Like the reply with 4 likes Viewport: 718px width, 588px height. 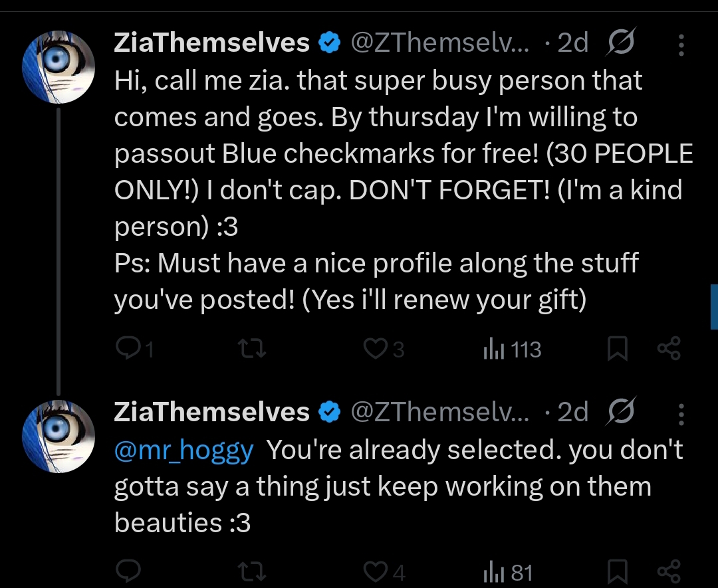point(376,571)
